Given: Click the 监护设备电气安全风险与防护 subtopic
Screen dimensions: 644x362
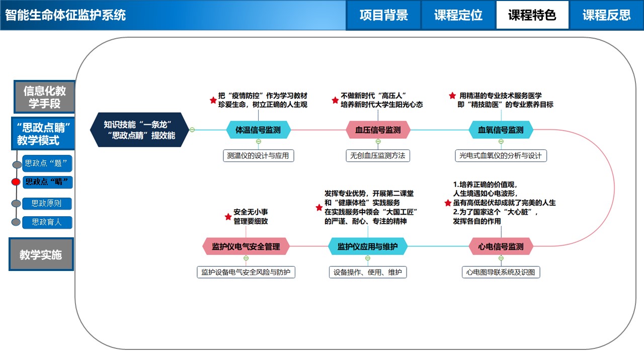Looking at the screenshot, I should tap(246, 273).
